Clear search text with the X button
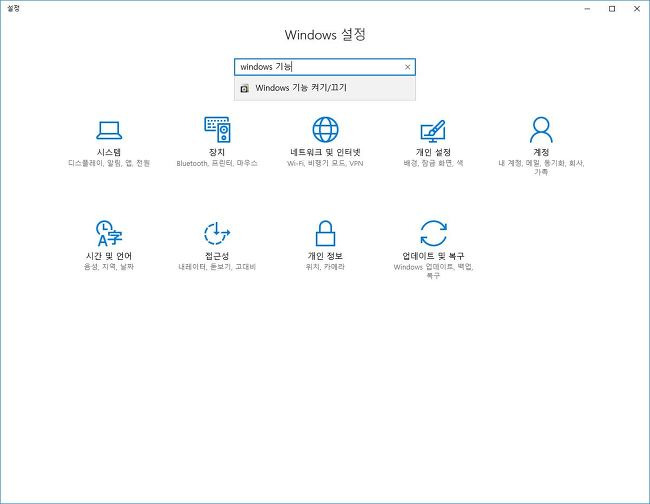650x504 pixels. (x=407, y=67)
